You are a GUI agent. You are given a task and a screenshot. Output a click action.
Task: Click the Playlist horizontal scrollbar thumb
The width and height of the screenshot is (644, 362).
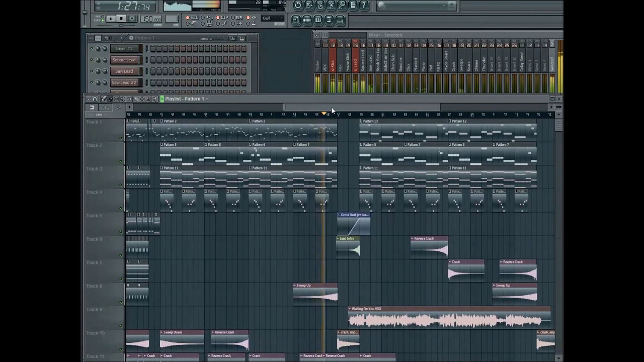coord(362,107)
